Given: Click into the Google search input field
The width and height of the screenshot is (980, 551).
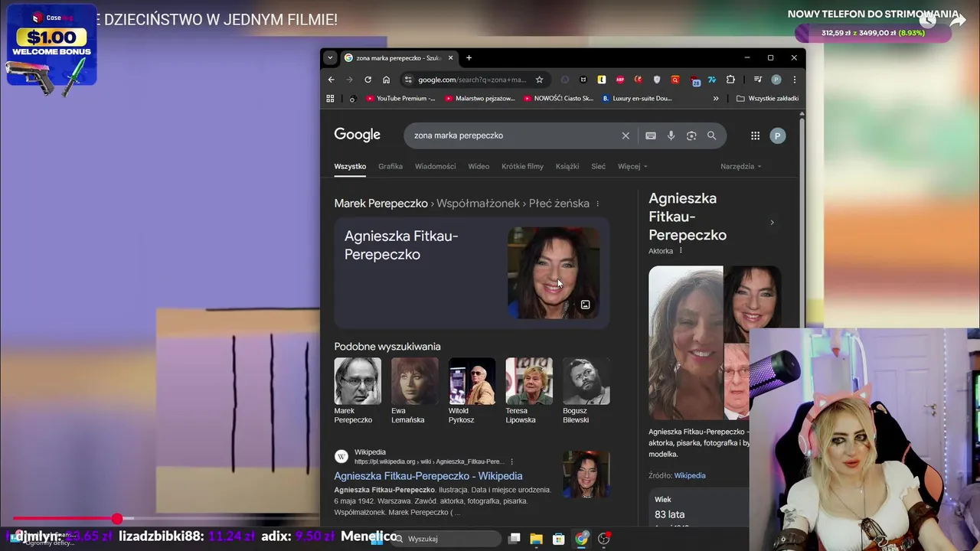Looking at the screenshot, I should [513, 135].
